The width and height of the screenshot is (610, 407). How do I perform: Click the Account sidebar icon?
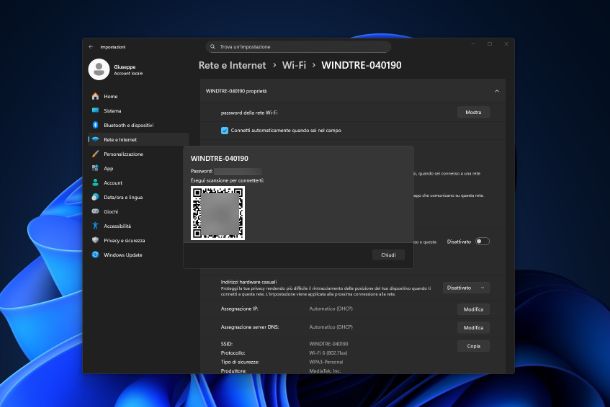pos(95,183)
